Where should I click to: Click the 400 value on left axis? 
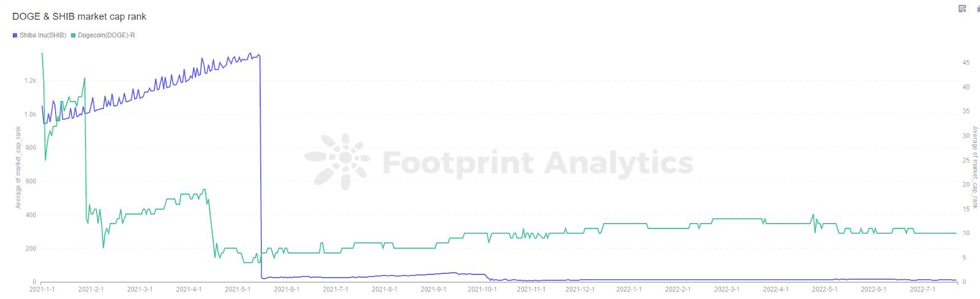(x=31, y=215)
